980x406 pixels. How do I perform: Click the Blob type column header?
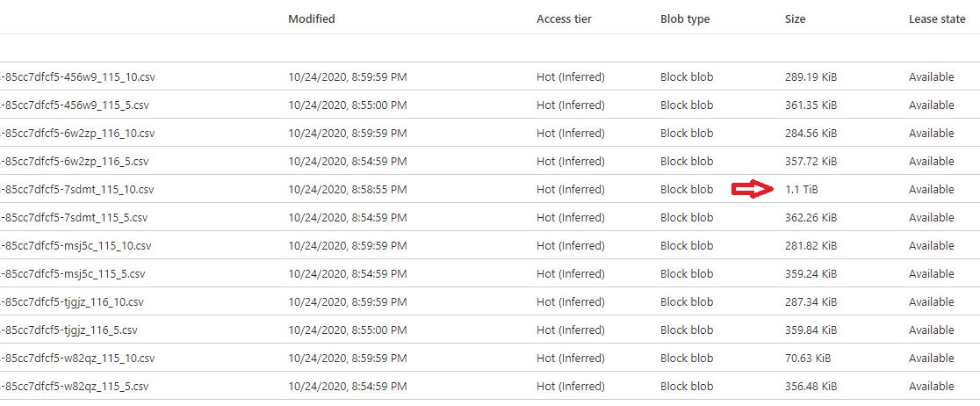[x=685, y=18]
